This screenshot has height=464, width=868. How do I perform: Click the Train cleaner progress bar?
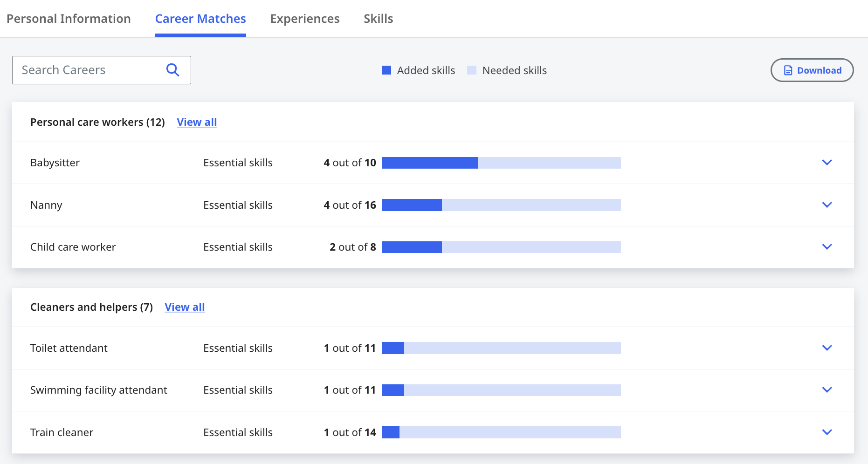(502, 432)
